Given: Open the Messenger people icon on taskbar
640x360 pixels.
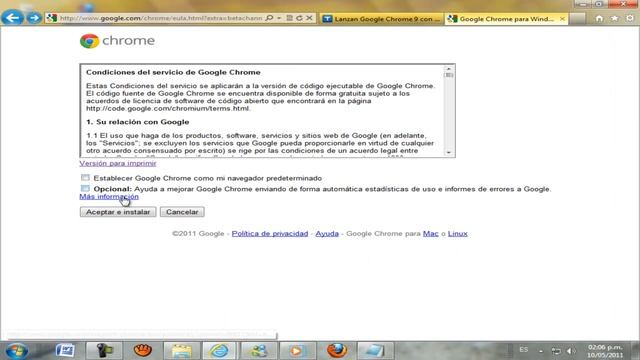Looking at the screenshot, I should pyautogui.click(x=258, y=351).
